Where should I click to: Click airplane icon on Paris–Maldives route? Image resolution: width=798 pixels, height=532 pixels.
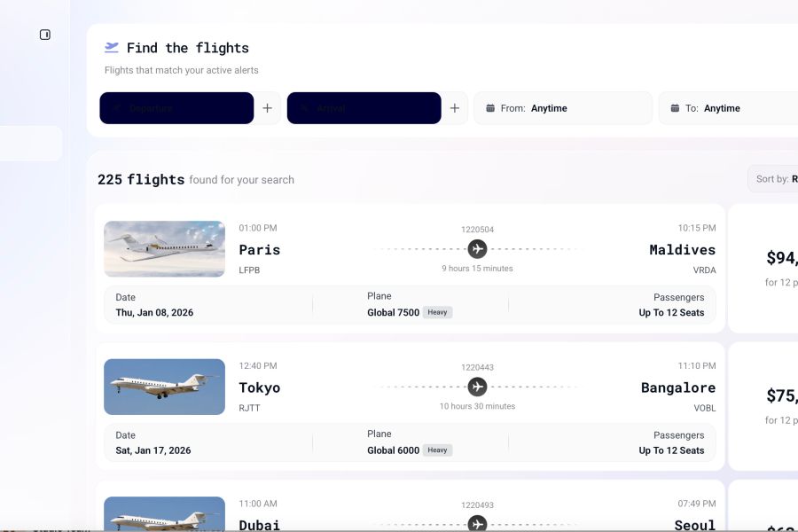click(x=477, y=249)
